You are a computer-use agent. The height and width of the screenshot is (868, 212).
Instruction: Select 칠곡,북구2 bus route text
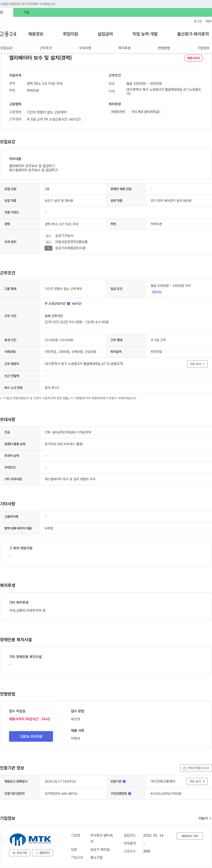52,388
